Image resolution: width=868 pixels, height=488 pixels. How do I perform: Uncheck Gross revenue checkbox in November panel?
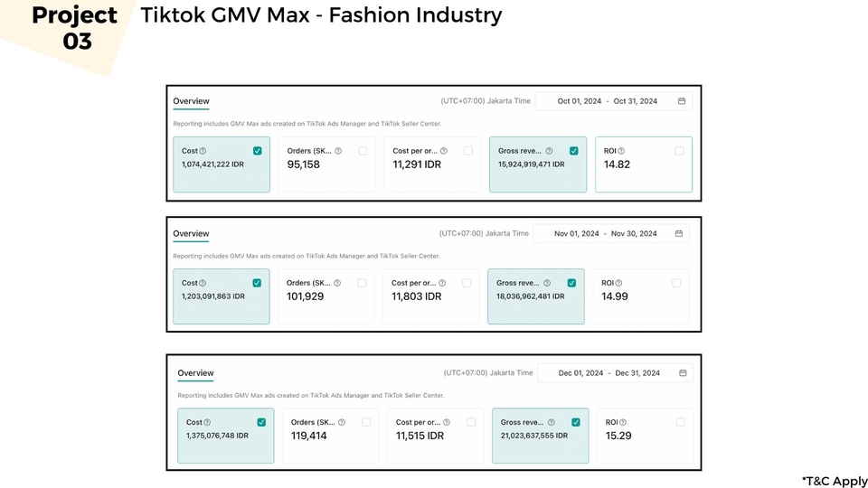point(571,283)
